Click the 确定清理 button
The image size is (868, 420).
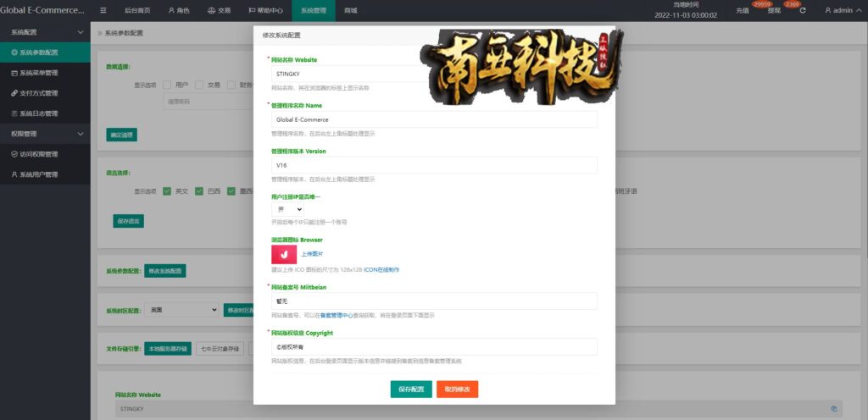point(122,135)
